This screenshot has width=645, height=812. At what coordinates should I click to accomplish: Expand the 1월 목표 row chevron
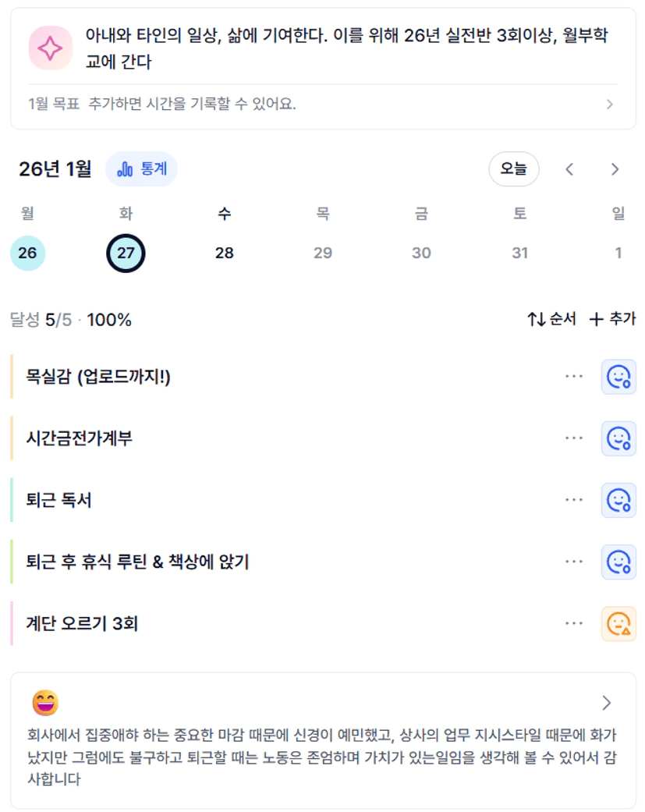point(610,104)
